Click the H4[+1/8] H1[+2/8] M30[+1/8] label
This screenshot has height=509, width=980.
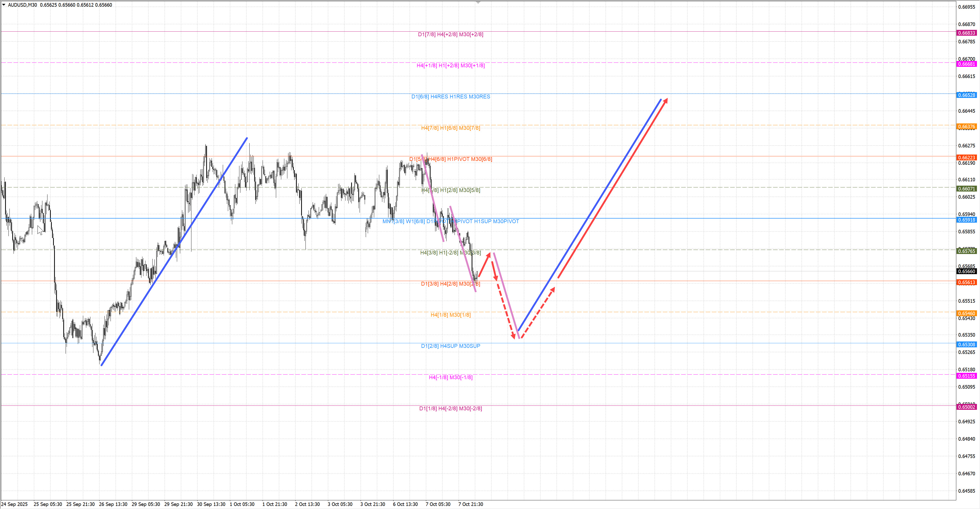[x=450, y=65]
